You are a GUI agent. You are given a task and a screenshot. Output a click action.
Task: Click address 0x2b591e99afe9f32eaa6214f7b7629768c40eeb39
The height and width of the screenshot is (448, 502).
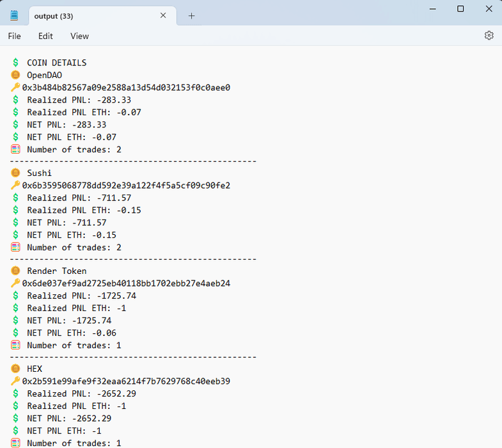[x=126, y=381]
